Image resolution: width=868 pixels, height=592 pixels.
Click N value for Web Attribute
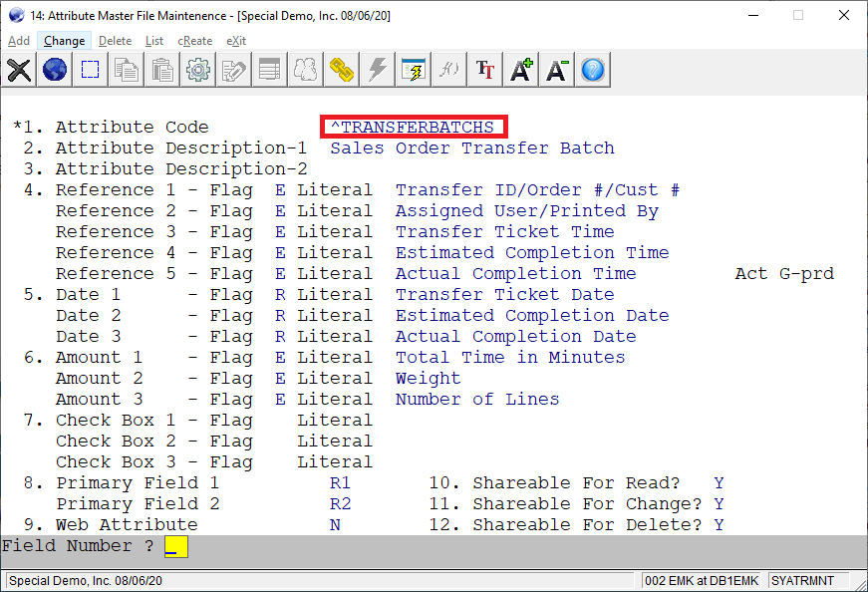pos(335,525)
